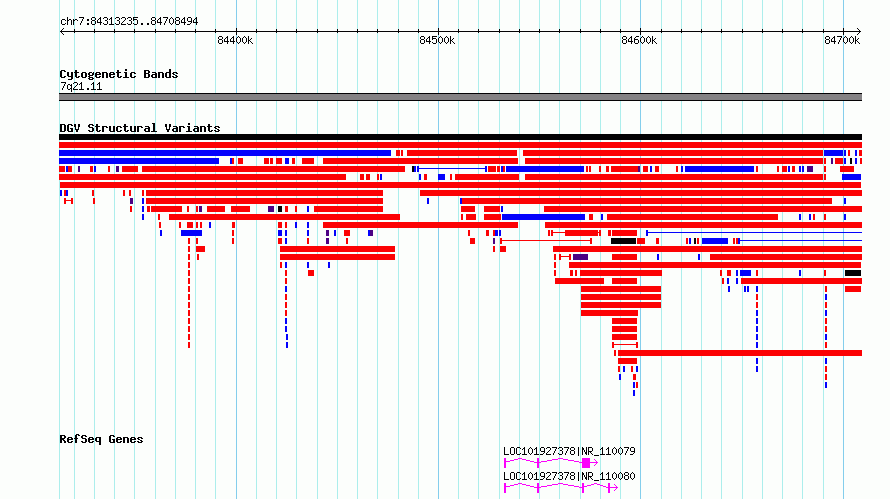Click the 84700k ruler label
Image resolution: width=890 pixels, height=499 pixels.
pos(842,40)
